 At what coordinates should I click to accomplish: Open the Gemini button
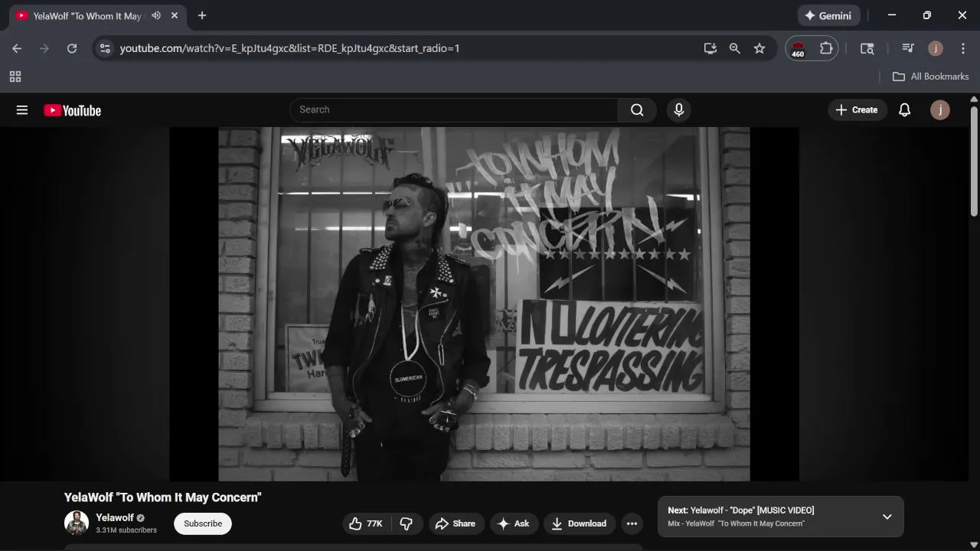click(829, 15)
